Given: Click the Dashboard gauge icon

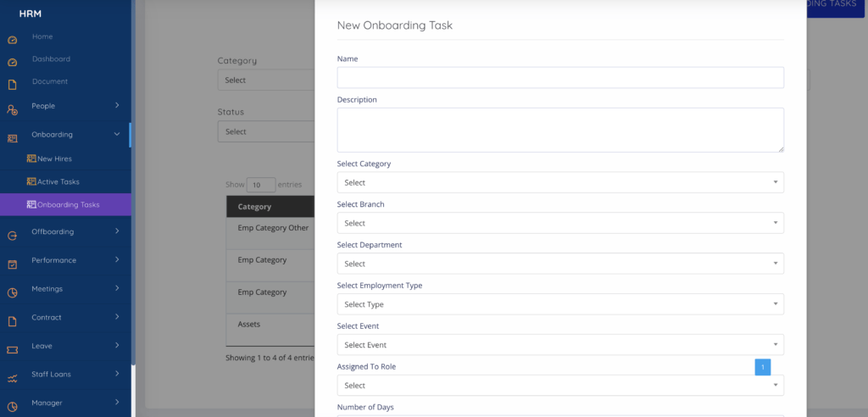Looking at the screenshot, I should (x=12, y=63).
